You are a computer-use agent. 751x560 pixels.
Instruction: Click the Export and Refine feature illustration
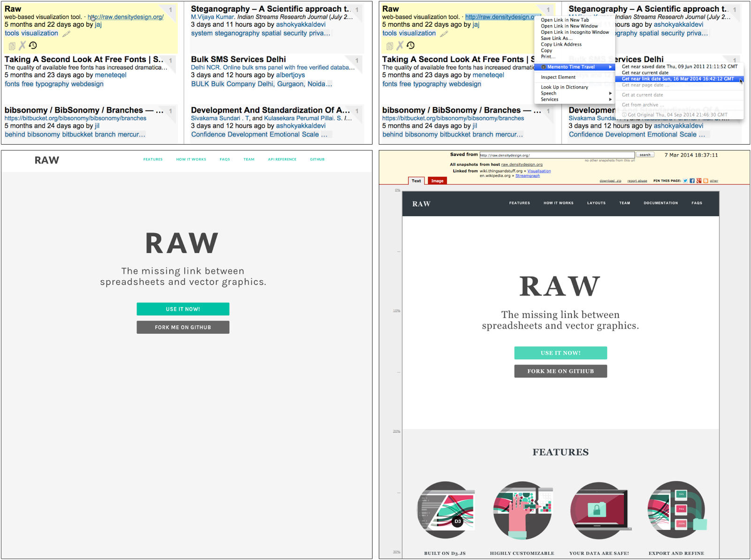pyautogui.click(x=676, y=510)
